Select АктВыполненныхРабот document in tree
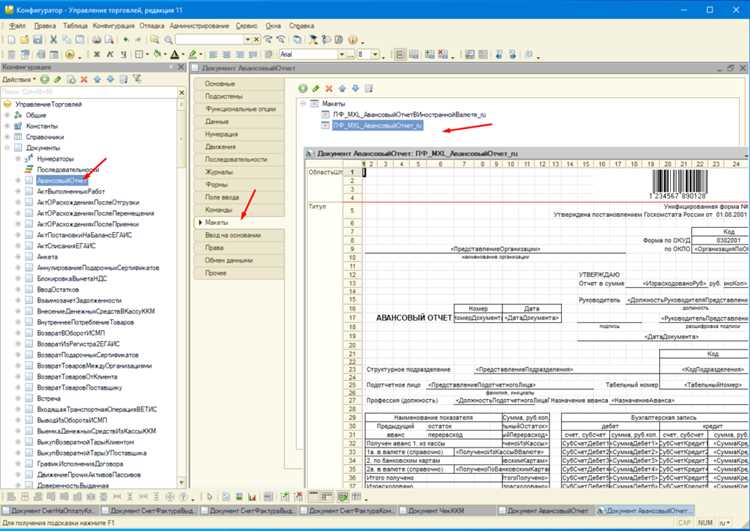Viewport: 750px width, 531px height. [71, 191]
